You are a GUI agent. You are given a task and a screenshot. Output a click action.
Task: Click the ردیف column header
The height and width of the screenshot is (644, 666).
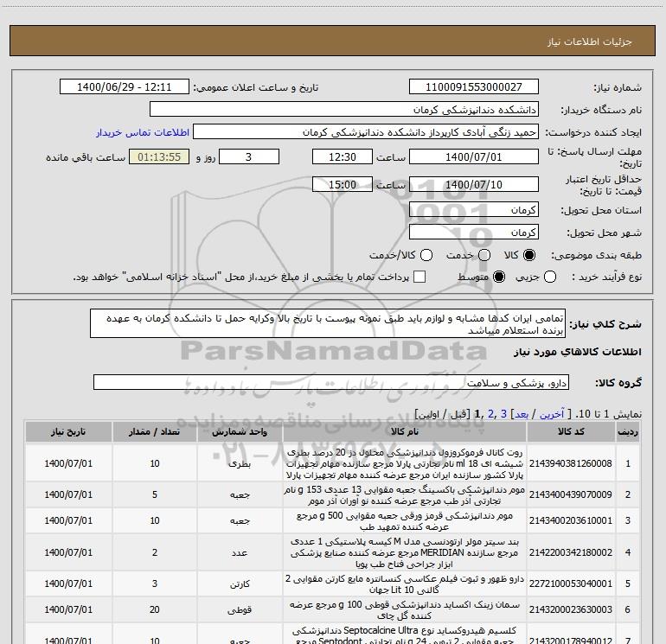pos(628,431)
